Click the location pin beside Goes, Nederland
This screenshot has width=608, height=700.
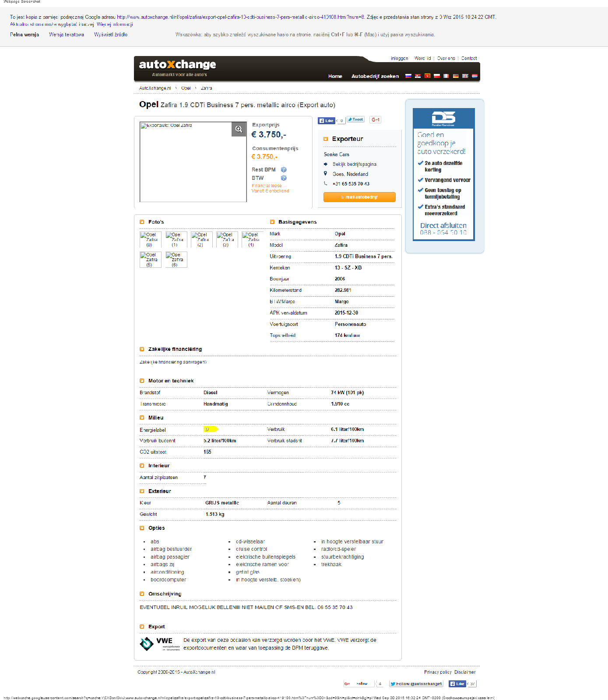325,174
